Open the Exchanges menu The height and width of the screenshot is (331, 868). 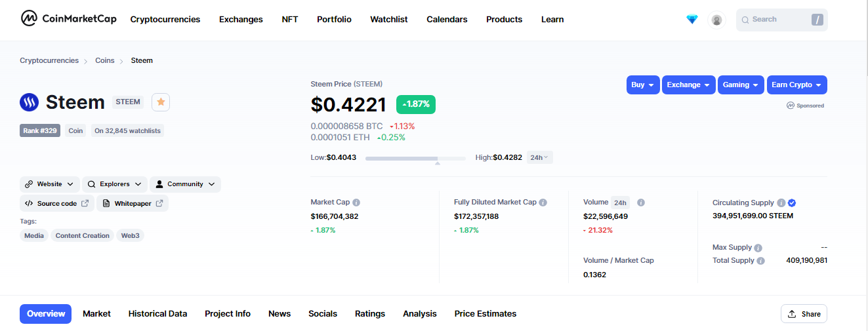click(x=241, y=20)
